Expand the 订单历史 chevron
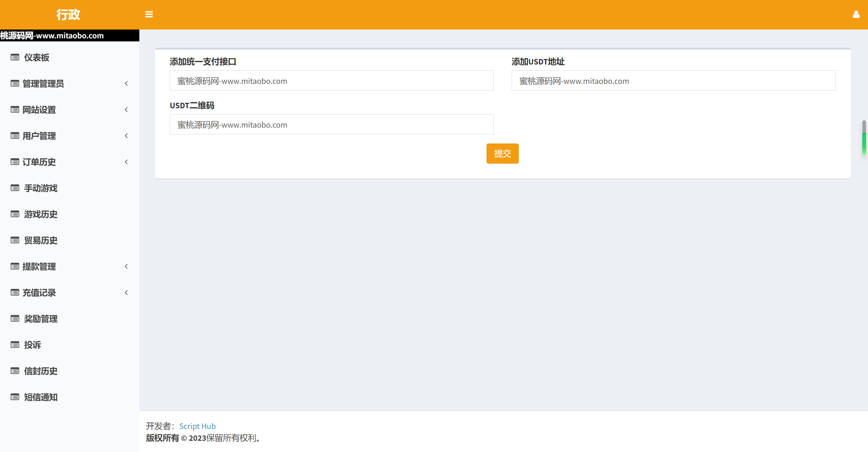The width and height of the screenshot is (868, 452). (x=126, y=162)
